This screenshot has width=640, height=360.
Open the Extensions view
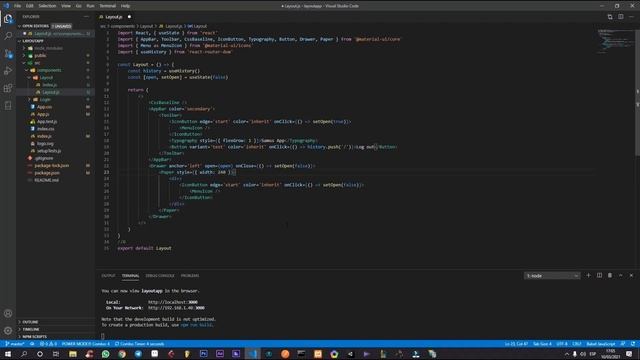coord(8,88)
